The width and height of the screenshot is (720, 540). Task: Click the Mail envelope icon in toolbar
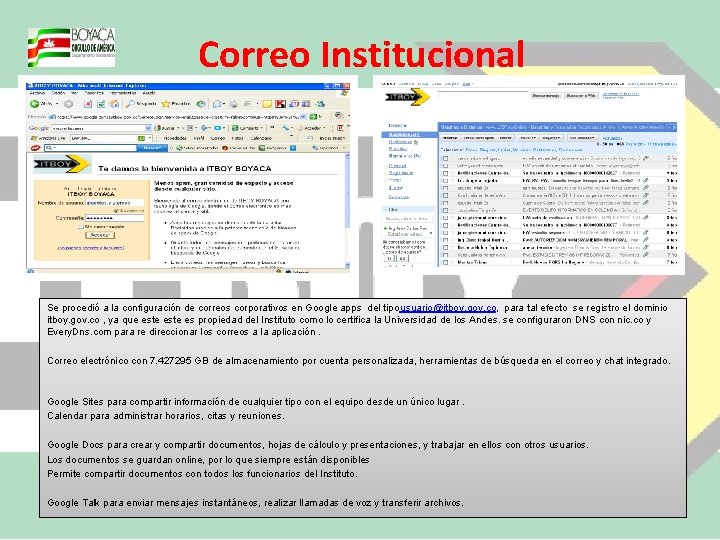point(217,104)
